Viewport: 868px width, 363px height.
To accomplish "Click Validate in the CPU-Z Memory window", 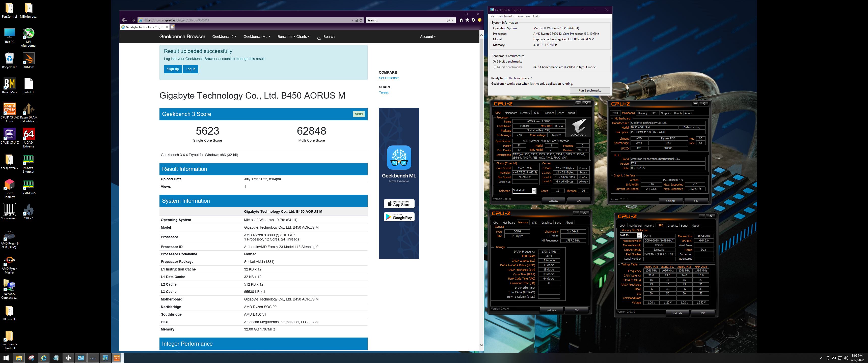I will tap(551, 310).
